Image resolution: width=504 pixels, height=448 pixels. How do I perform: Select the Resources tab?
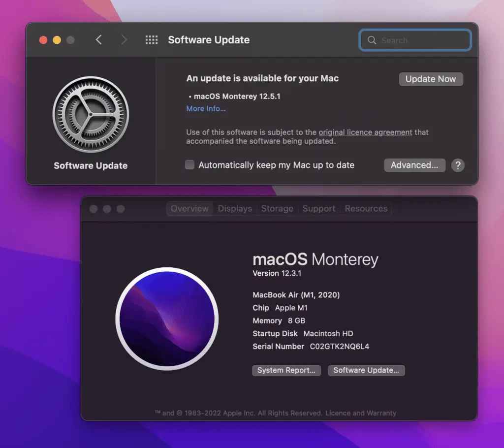coord(366,209)
